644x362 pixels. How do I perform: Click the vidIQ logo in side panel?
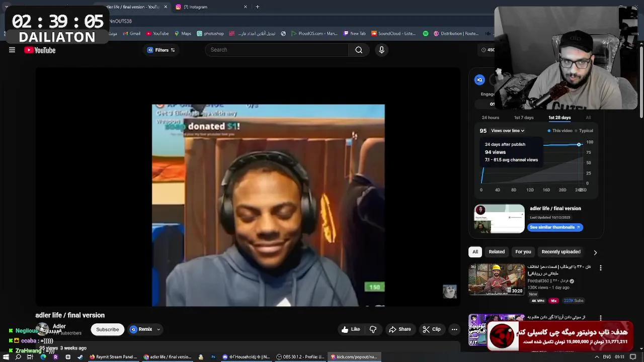point(479,79)
